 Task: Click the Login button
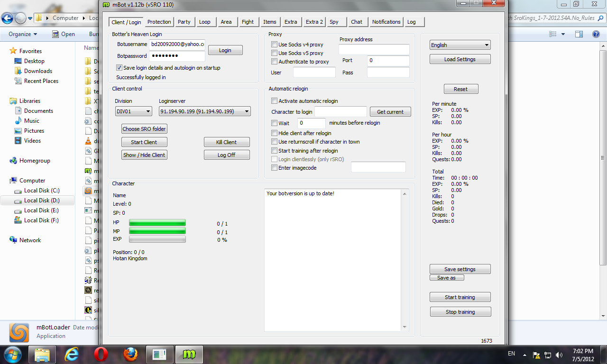click(x=225, y=50)
